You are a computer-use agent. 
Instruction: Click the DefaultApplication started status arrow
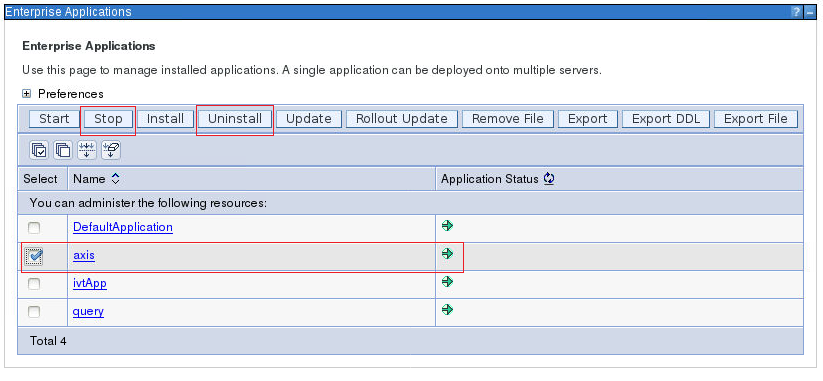[447, 226]
